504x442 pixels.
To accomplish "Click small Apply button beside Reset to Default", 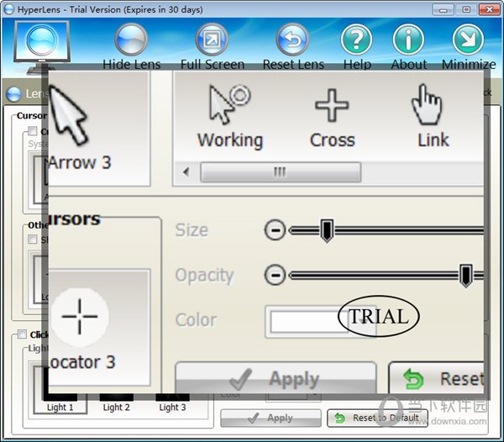I will point(270,418).
